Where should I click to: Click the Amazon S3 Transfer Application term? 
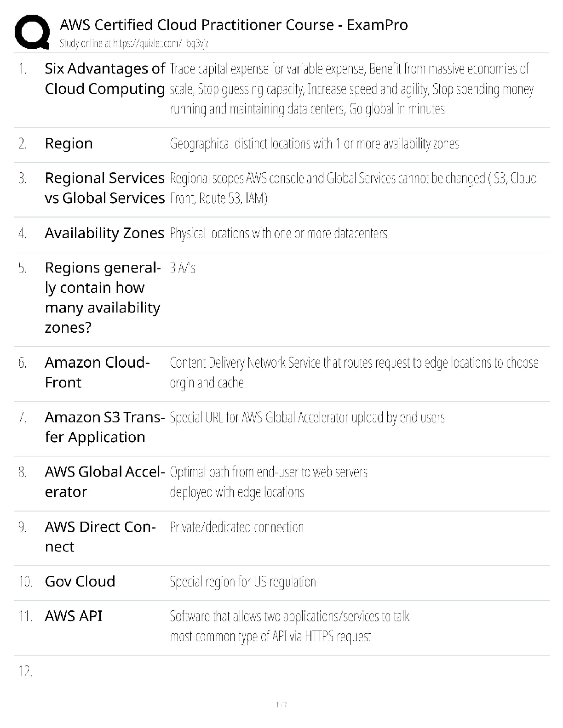pyautogui.click(x=104, y=427)
